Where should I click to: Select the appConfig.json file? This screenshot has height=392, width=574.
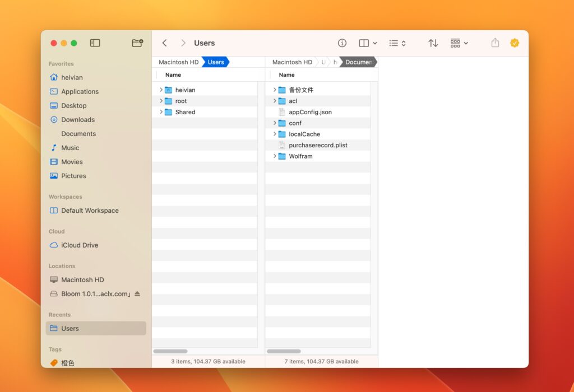click(x=311, y=111)
